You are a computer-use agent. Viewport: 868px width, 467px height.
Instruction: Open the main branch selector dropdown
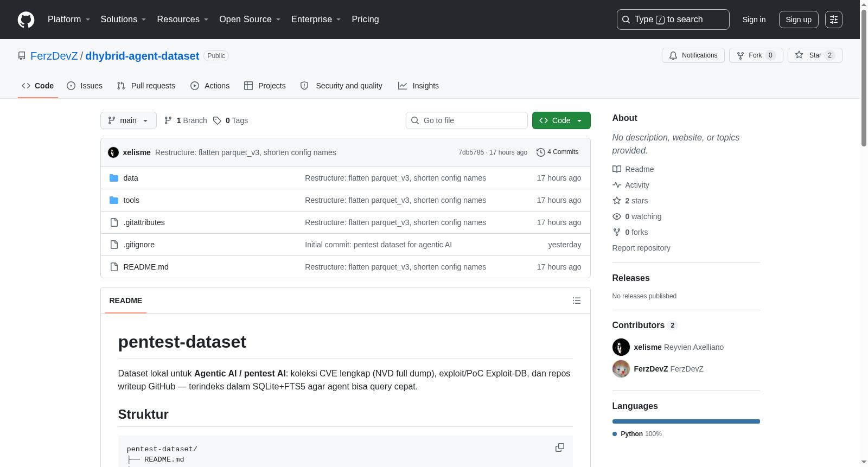[x=129, y=120]
